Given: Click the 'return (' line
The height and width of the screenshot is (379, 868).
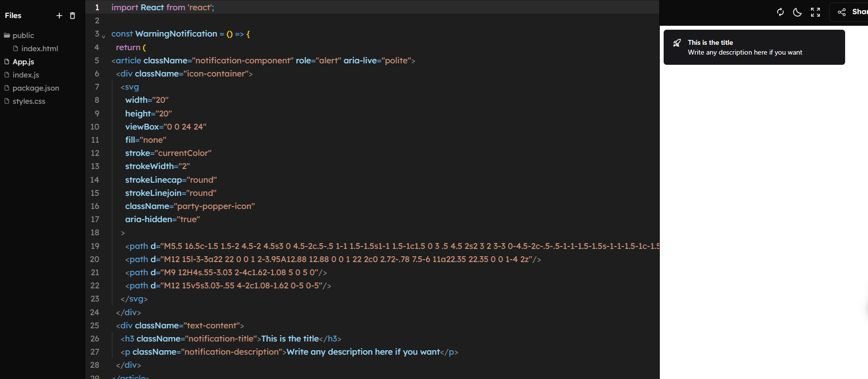Looking at the screenshot, I should 131,47.
